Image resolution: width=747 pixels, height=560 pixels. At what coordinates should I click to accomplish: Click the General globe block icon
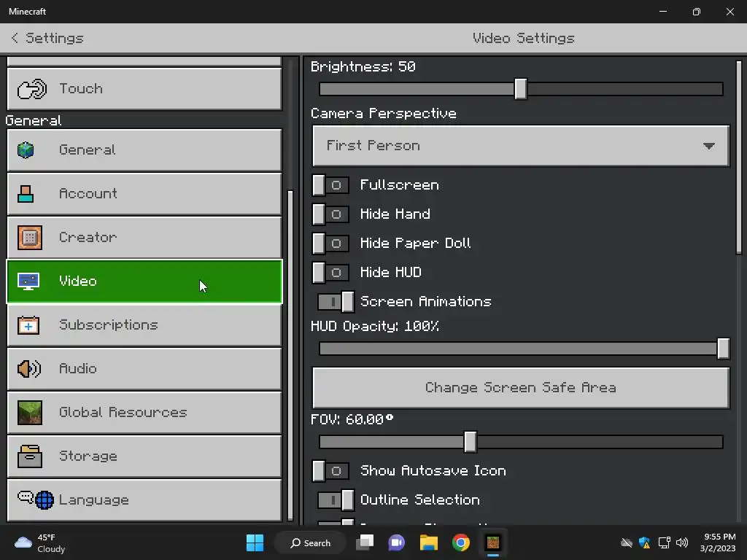(26, 150)
